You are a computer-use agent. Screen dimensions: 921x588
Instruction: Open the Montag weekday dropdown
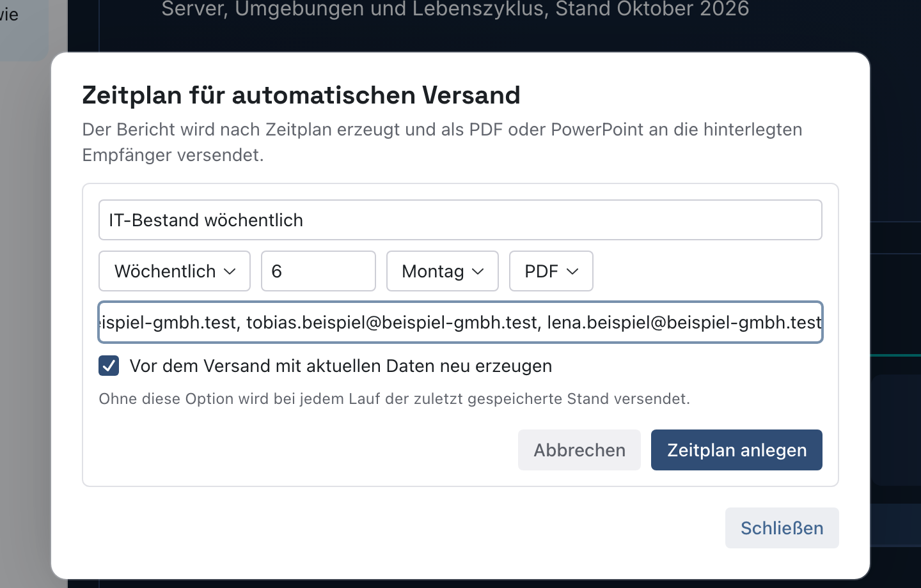pyautogui.click(x=443, y=271)
